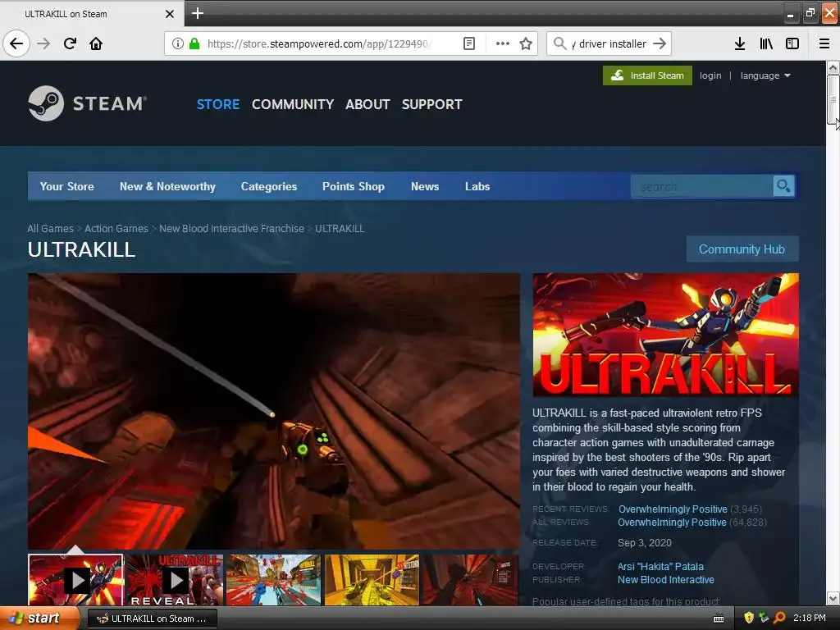
Task: Click the browser search text field
Action: [609, 43]
